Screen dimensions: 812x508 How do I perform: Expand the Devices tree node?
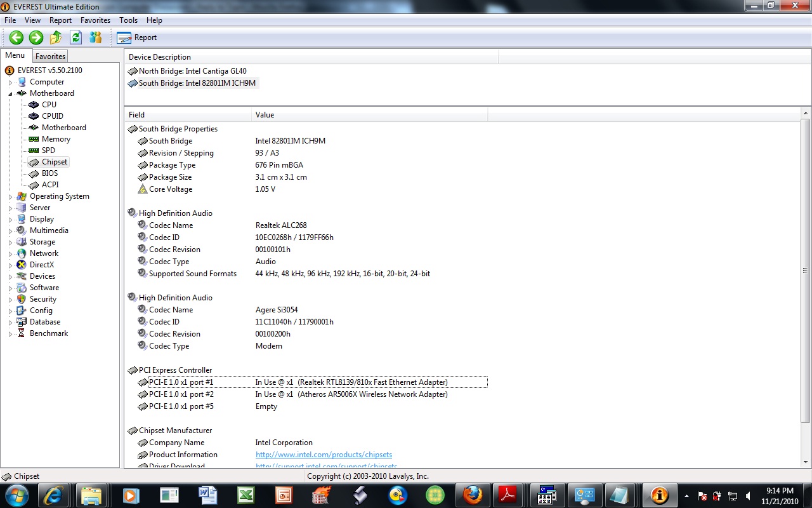pos(11,277)
